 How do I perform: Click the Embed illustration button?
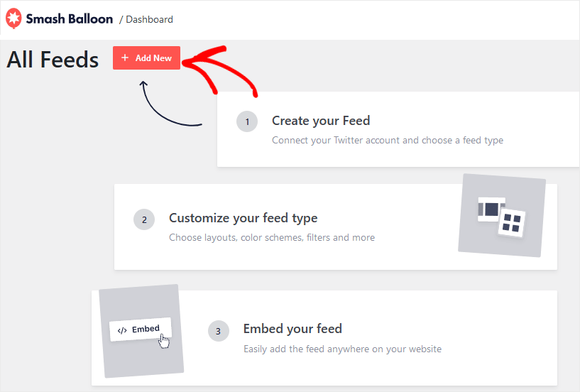140,329
